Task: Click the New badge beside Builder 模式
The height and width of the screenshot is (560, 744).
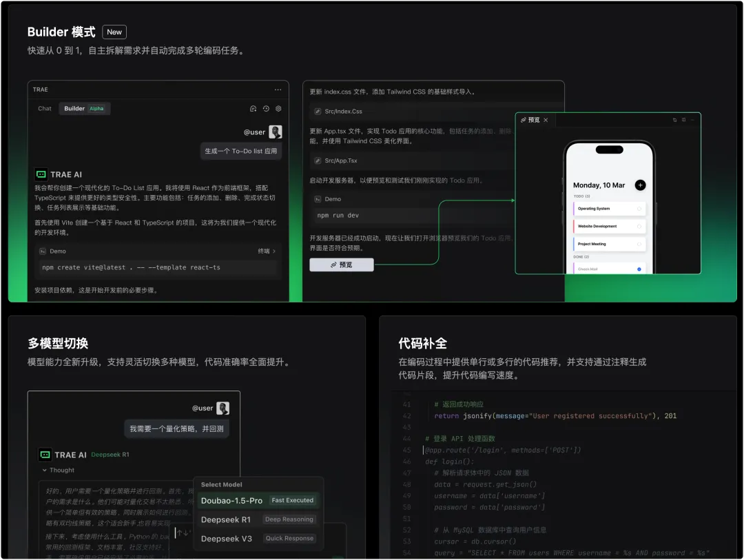Action: [x=114, y=32]
